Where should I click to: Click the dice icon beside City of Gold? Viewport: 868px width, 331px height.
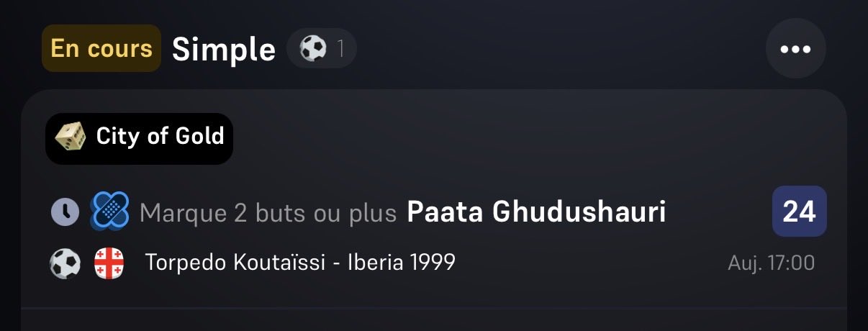pyautogui.click(x=70, y=137)
